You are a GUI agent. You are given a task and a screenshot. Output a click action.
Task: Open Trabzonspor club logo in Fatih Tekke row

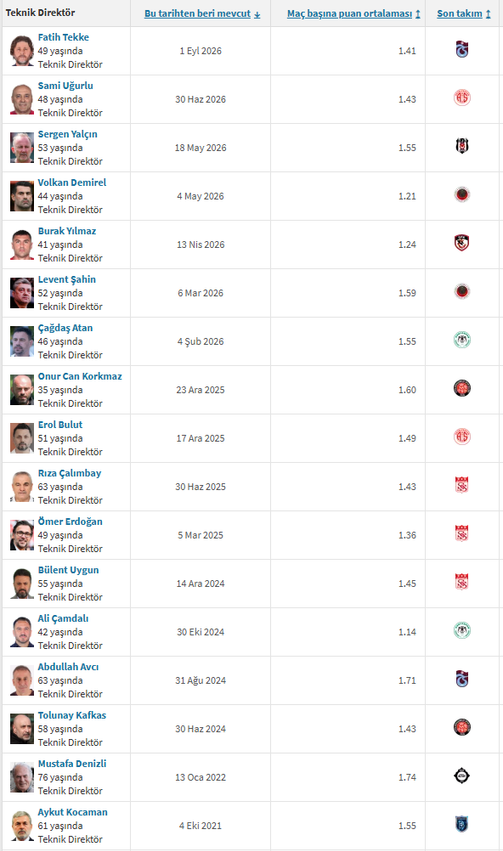[462, 50]
